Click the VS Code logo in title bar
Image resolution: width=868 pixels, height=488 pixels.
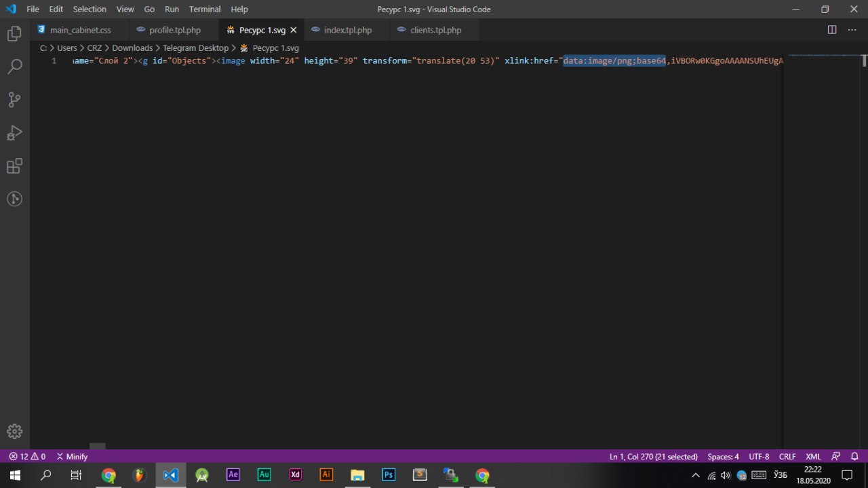pos(10,10)
